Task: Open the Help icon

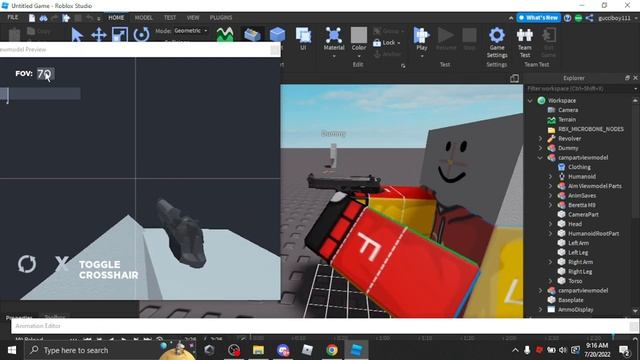Action: pyautogui.click(x=567, y=18)
